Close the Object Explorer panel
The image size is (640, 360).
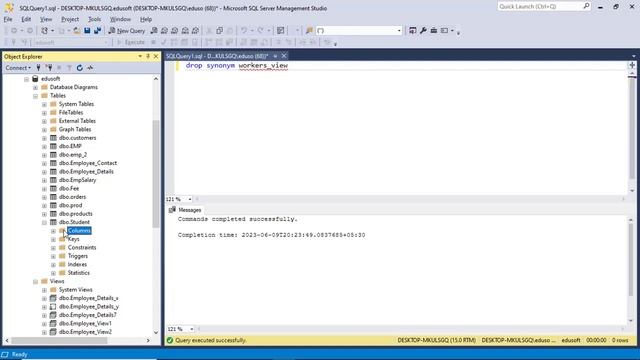tap(156, 56)
